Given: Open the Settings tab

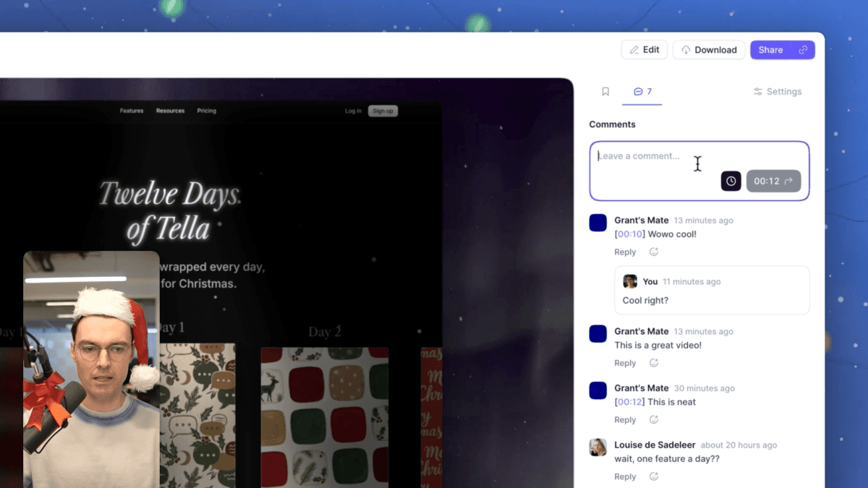Looking at the screenshot, I should pyautogui.click(x=778, y=92).
